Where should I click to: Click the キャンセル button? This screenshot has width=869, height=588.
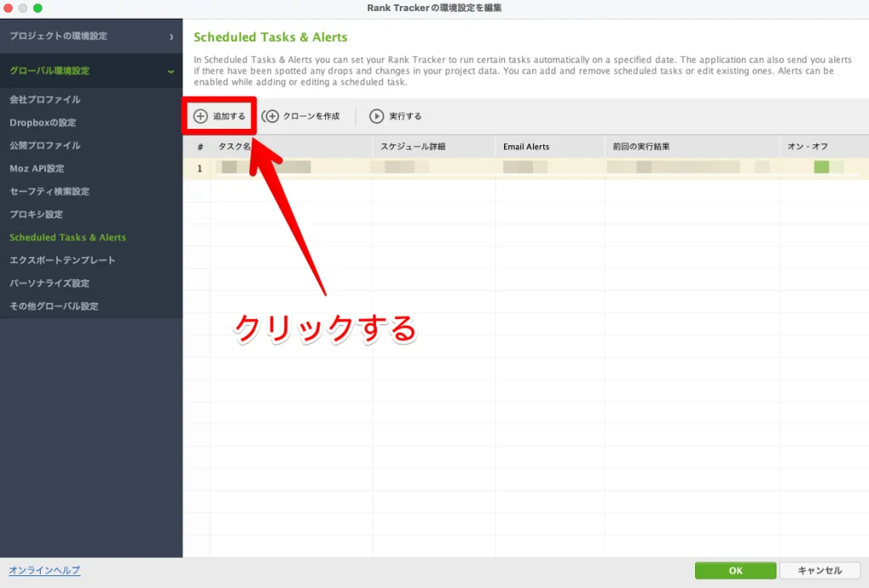(820, 570)
